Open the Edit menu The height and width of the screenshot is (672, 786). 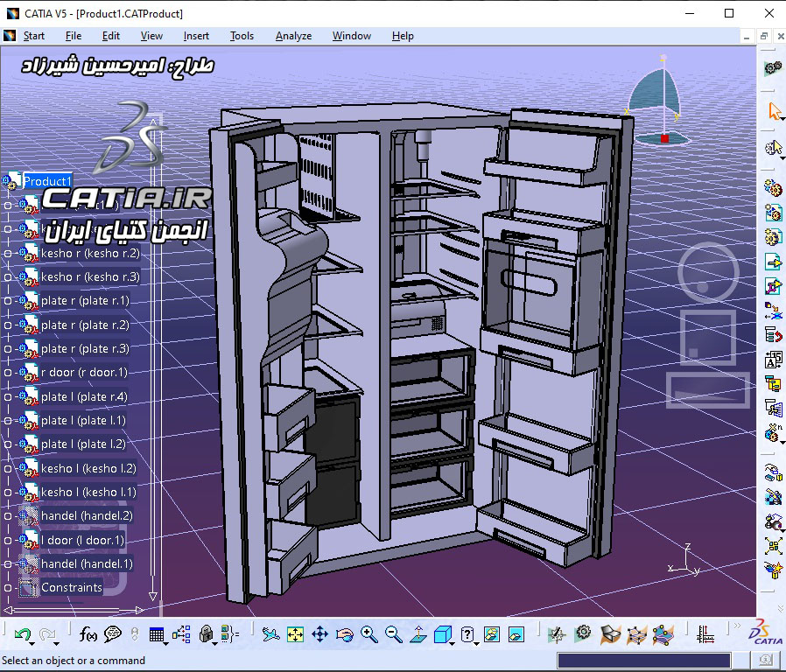pyautogui.click(x=111, y=36)
